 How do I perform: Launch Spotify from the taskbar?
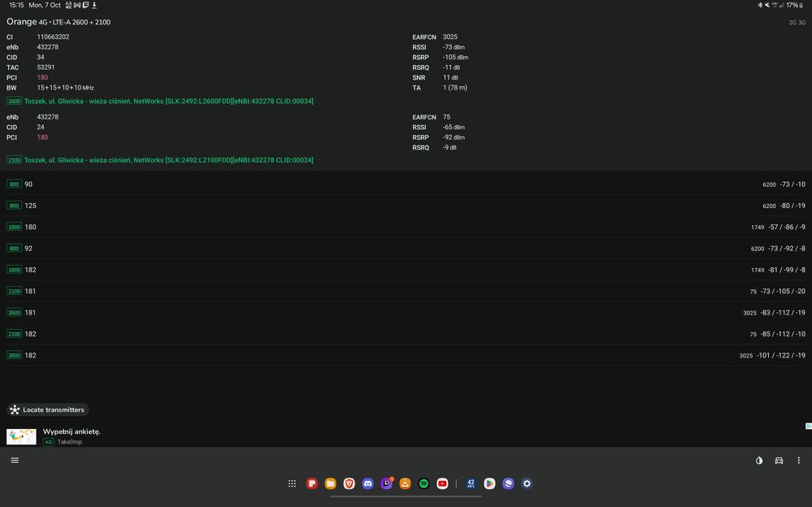tap(423, 483)
